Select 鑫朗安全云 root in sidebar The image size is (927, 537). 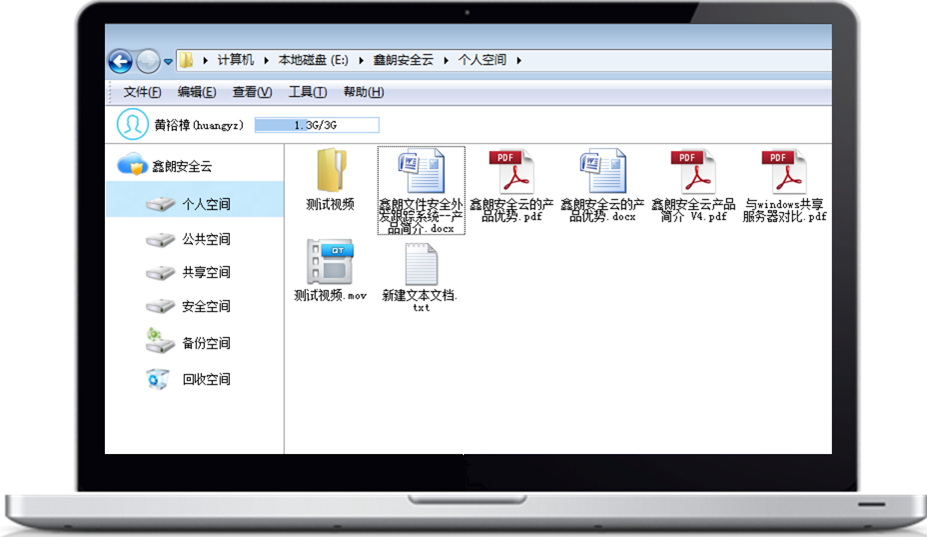point(181,167)
